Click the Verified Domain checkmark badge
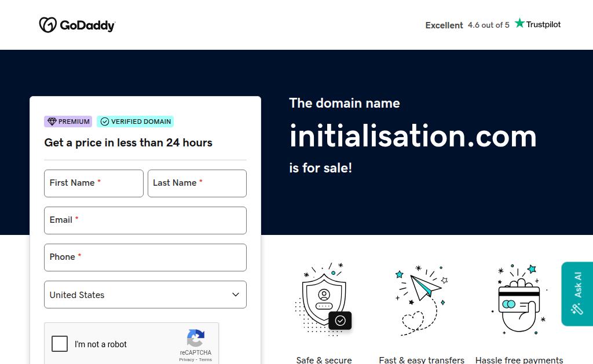The height and width of the screenshot is (364, 593). (135, 122)
